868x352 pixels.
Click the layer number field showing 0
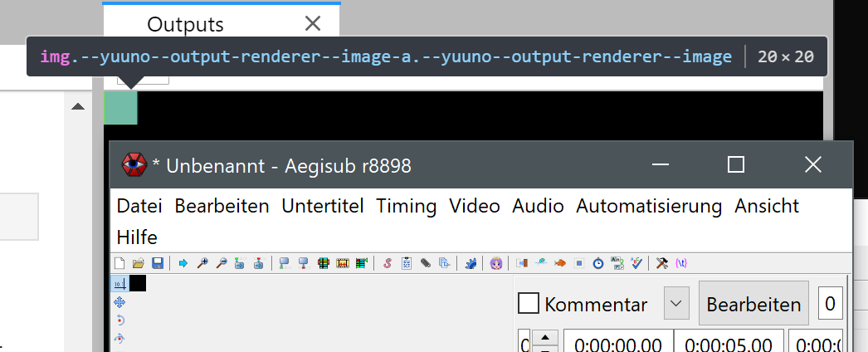[830, 303]
